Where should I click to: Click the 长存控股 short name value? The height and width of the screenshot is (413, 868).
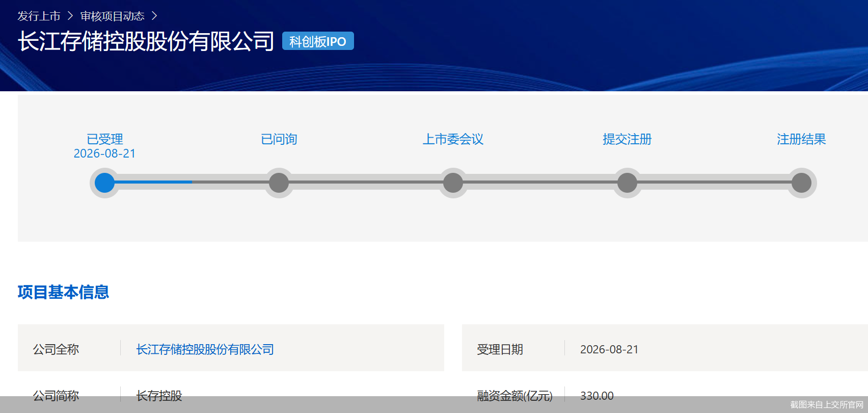159,396
